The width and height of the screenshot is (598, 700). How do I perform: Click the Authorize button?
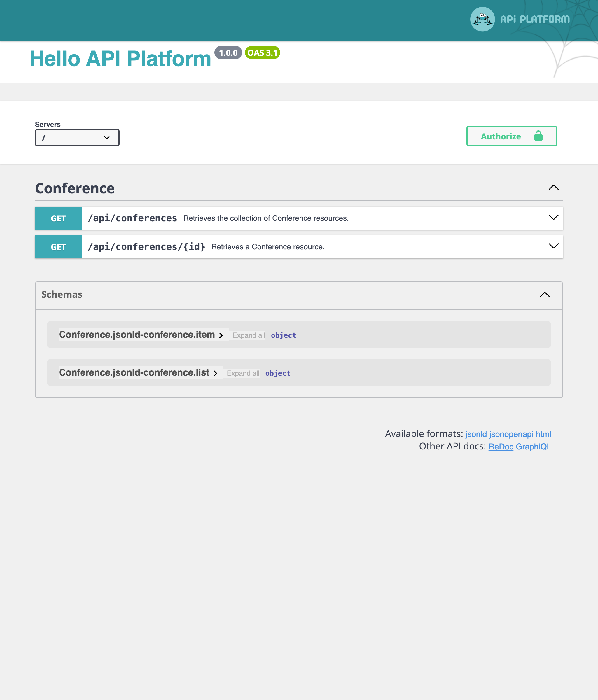(501, 136)
